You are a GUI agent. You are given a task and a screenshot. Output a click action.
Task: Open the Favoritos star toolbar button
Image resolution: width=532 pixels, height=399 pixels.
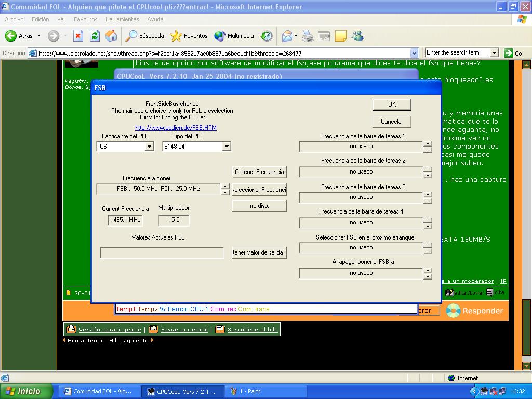pos(189,36)
